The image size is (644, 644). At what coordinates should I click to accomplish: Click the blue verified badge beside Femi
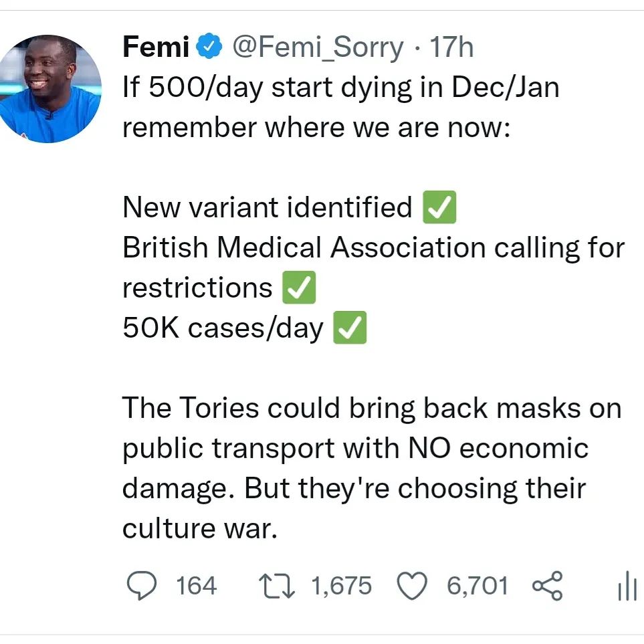click(x=209, y=48)
